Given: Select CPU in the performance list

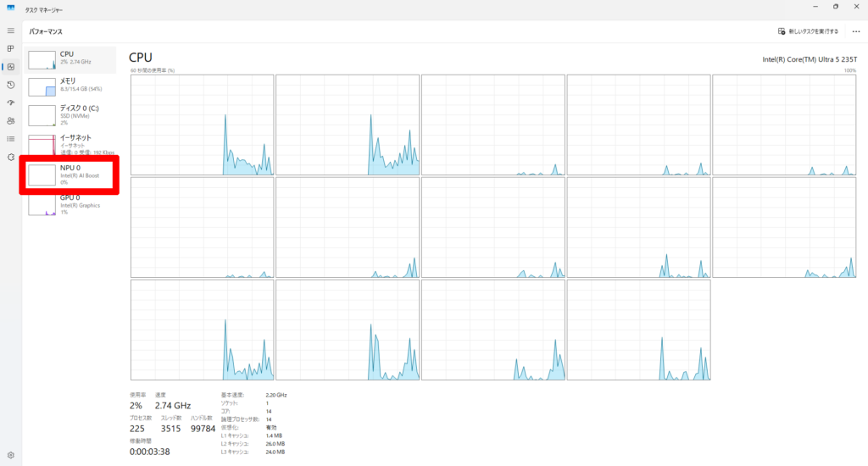Looking at the screenshot, I should (71, 58).
